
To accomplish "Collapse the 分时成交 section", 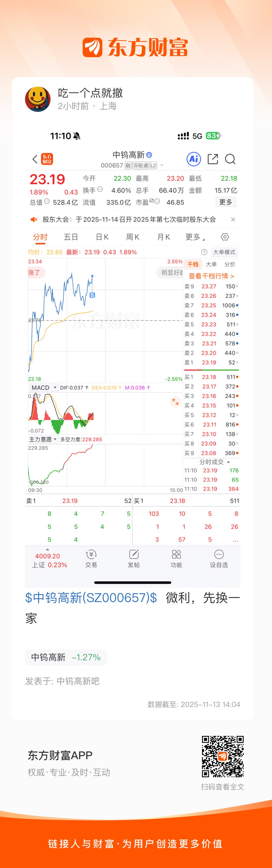I will pyautogui.click(x=214, y=462).
